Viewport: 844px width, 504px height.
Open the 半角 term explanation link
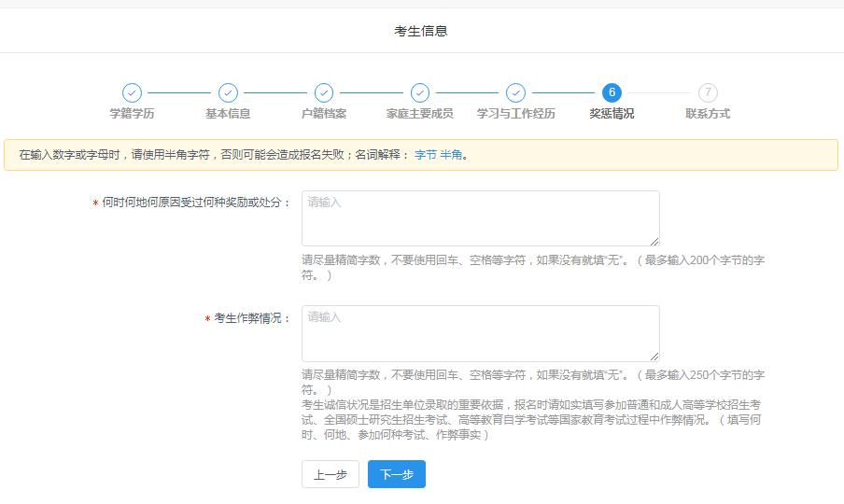(x=451, y=155)
